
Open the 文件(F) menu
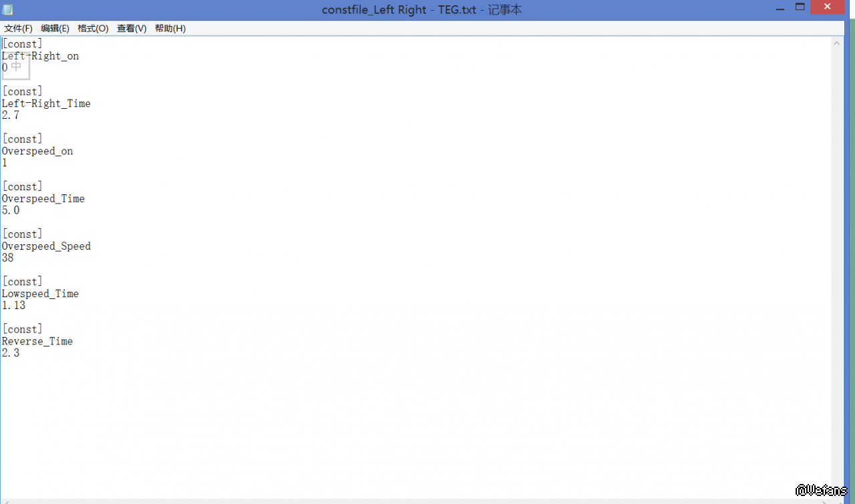(x=18, y=28)
